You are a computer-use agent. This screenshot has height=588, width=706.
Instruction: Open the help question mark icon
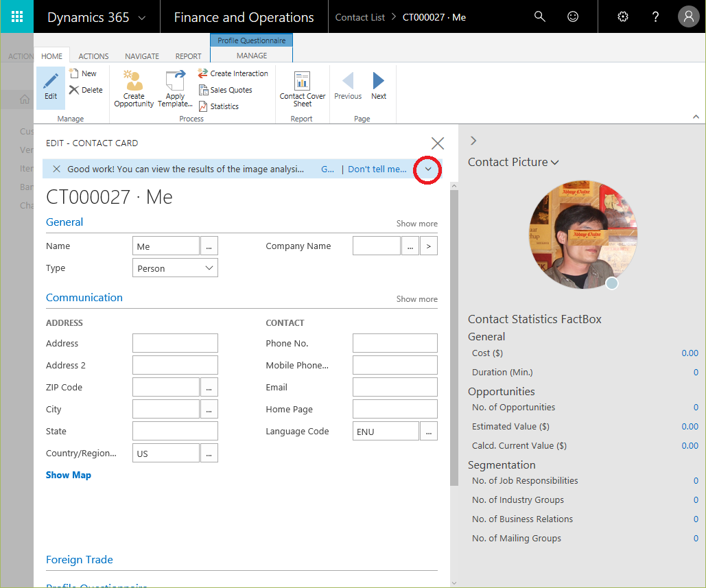tap(656, 16)
